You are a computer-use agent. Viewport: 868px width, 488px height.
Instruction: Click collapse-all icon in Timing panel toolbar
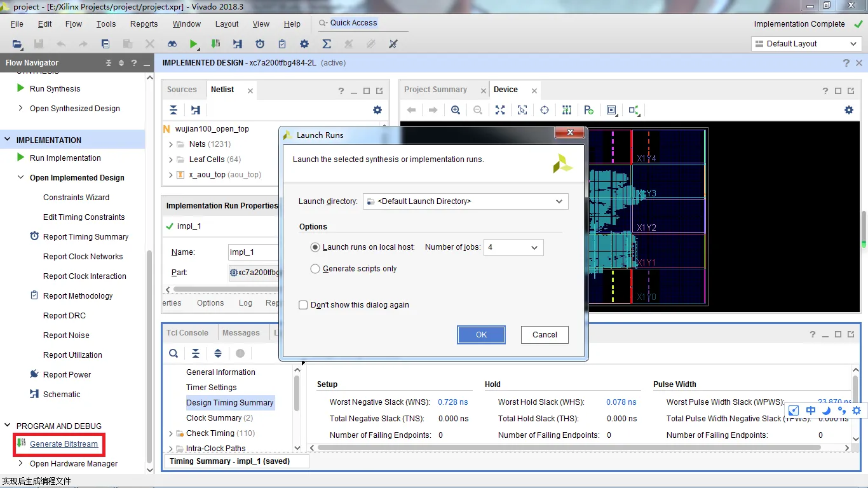tap(196, 353)
